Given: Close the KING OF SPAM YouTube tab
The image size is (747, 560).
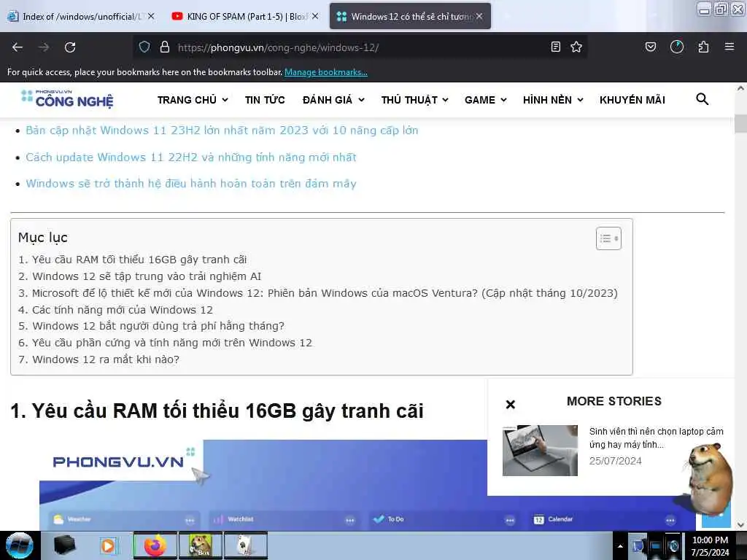Looking at the screenshot, I should 315,16.
